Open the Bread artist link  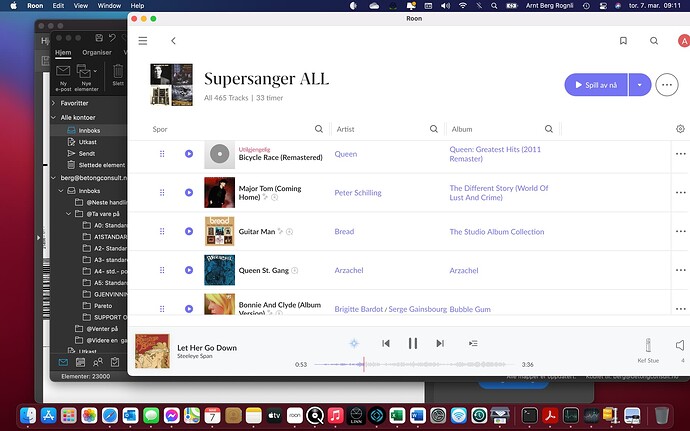click(x=344, y=232)
